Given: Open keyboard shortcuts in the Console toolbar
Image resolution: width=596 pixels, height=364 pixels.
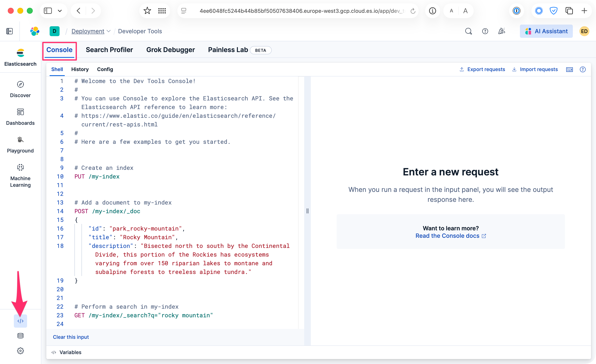Looking at the screenshot, I should pyautogui.click(x=569, y=69).
